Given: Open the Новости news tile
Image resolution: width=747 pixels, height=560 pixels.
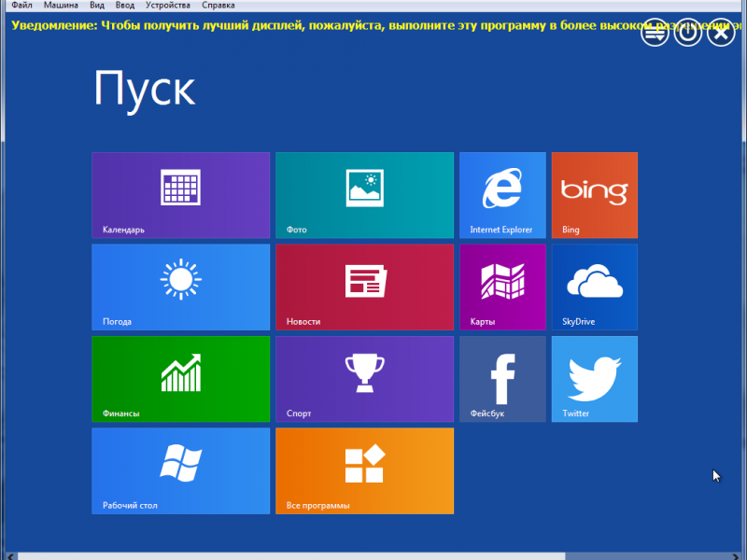Looking at the screenshot, I should (x=364, y=287).
